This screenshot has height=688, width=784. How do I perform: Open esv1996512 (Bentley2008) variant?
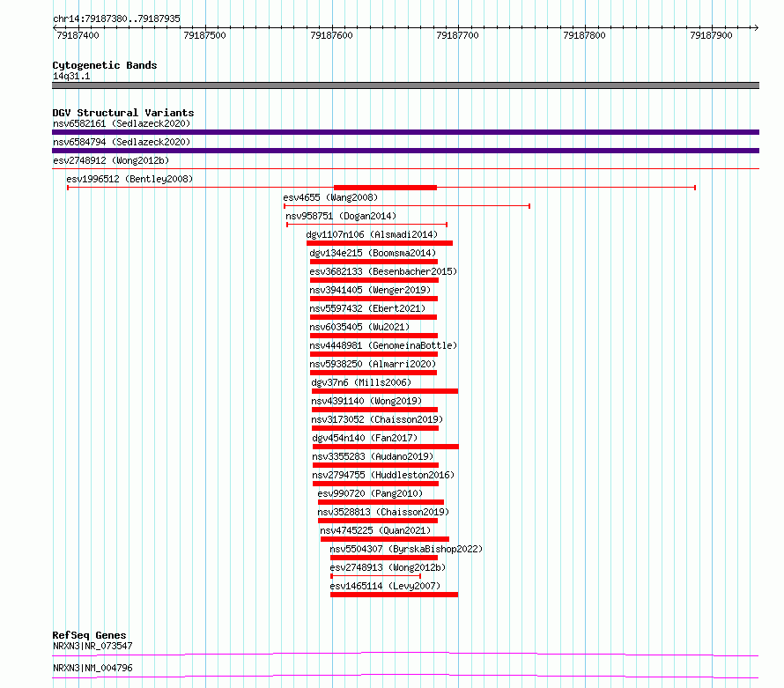[129, 179]
